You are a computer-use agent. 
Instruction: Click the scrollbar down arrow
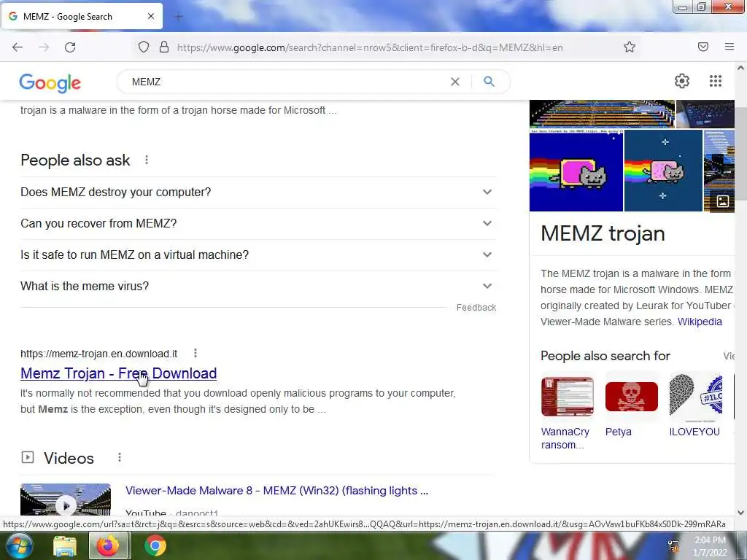(x=740, y=513)
